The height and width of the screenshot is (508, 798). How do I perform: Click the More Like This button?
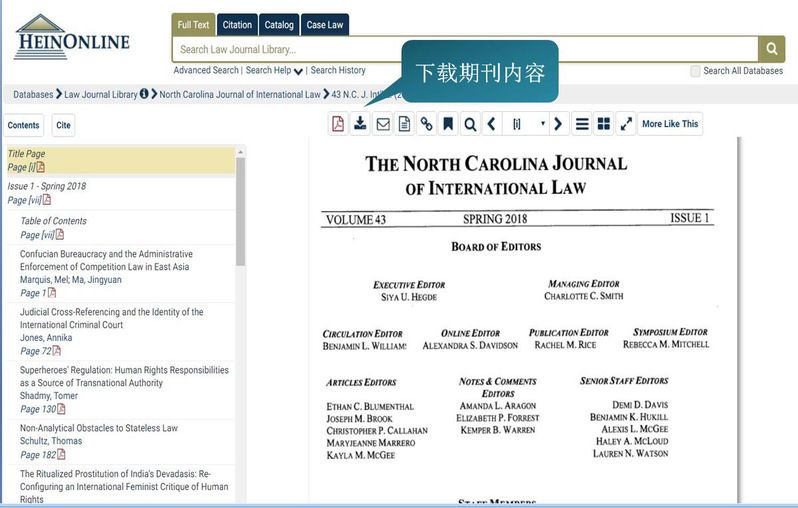coord(669,124)
